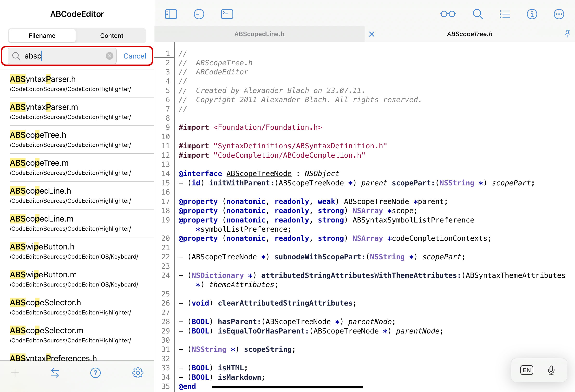This screenshot has height=392, width=575.
Task: Cancel the file search
Action: tap(135, 56)
